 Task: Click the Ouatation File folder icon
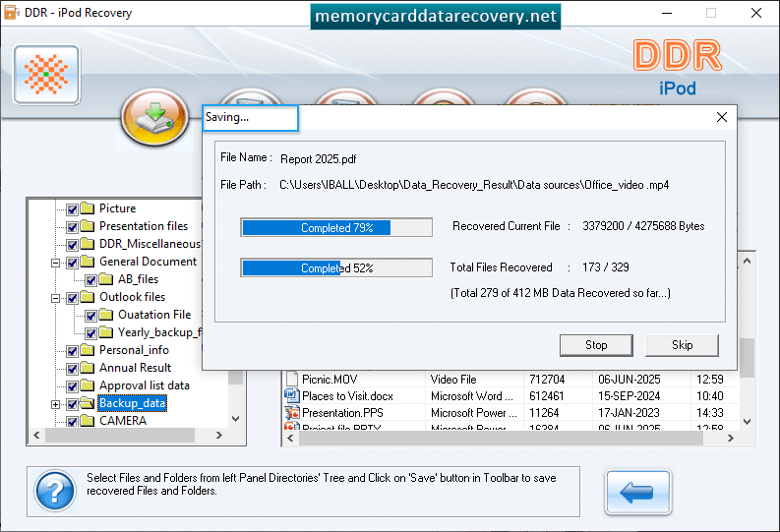(x=106, y=315)
